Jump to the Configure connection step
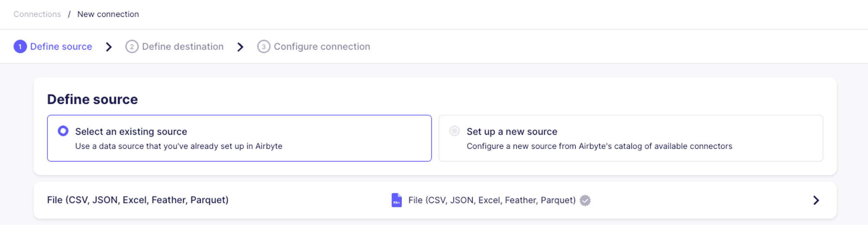This screenshot has height=225, width=868. 322,46
